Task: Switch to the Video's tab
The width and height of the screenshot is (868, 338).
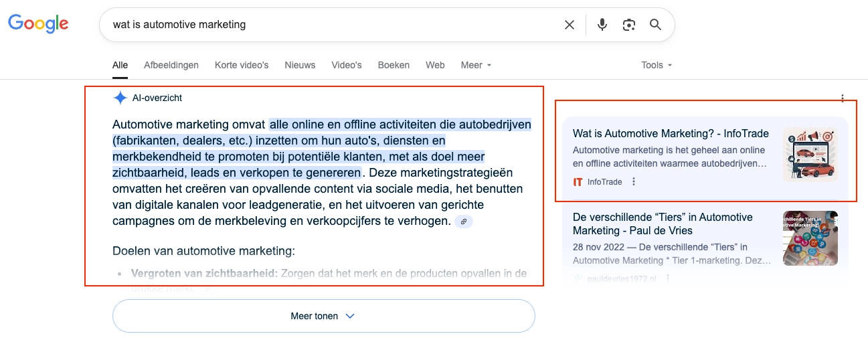Action: tap(347, 65)
